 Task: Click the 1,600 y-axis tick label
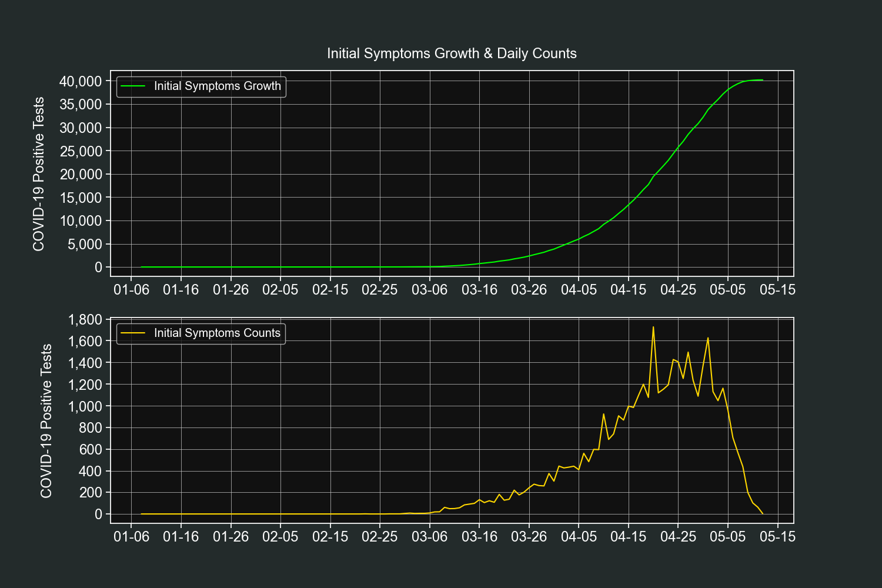pos(85,341)
